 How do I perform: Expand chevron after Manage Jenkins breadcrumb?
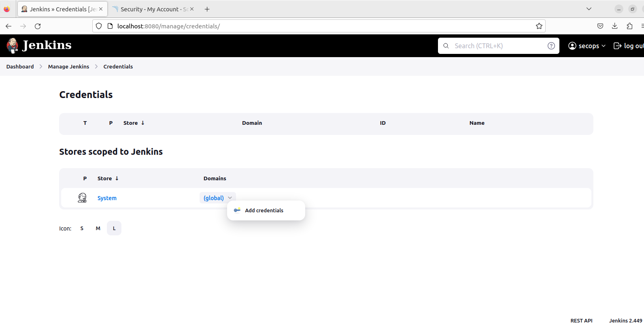tap(96, 66)
